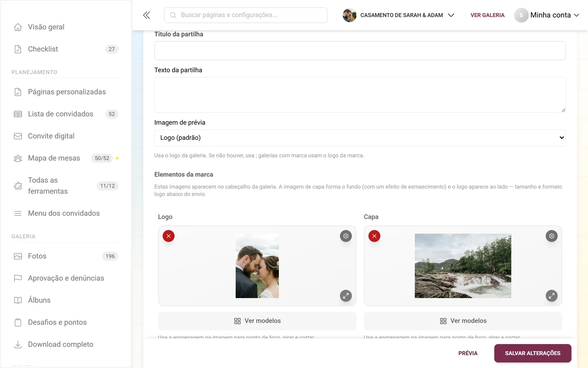Open Páginas personalizadas in the sidebar
This screenshot has height=368, width=588.
pyautogui.click(x=66, y=92)
